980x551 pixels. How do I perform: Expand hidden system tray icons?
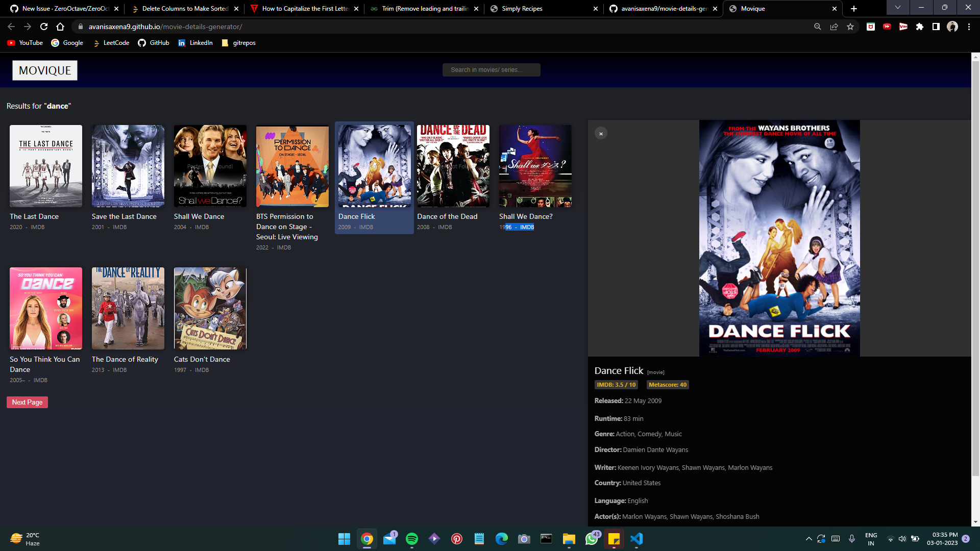pos(808,539)
